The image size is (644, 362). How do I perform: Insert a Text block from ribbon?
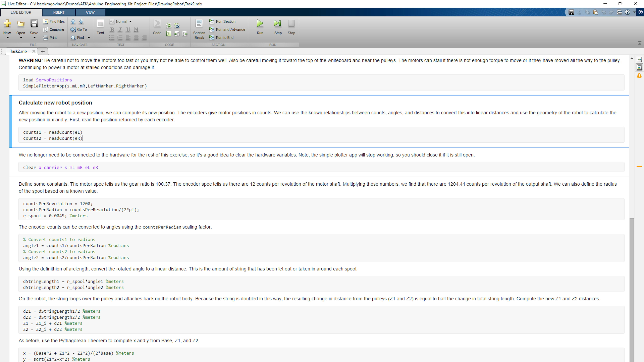click(x=100, y=27)
